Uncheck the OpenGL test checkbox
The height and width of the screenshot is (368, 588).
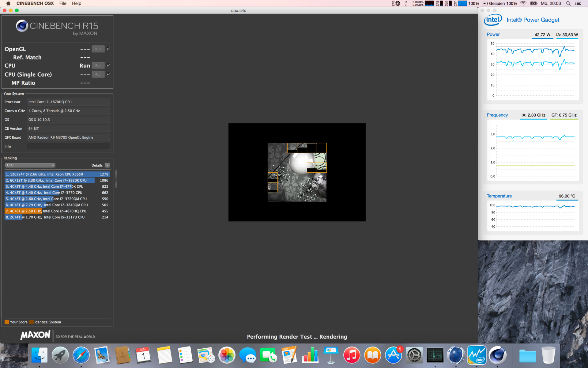pos(108,49)
